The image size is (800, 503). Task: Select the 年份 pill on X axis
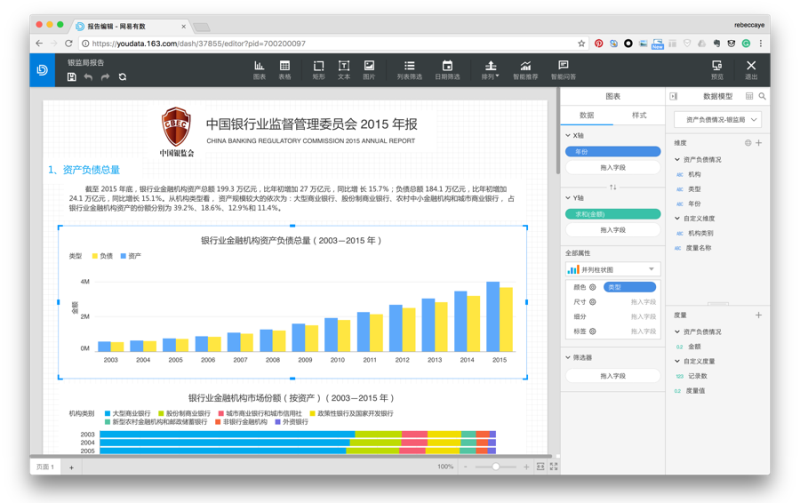pos(613,152)
